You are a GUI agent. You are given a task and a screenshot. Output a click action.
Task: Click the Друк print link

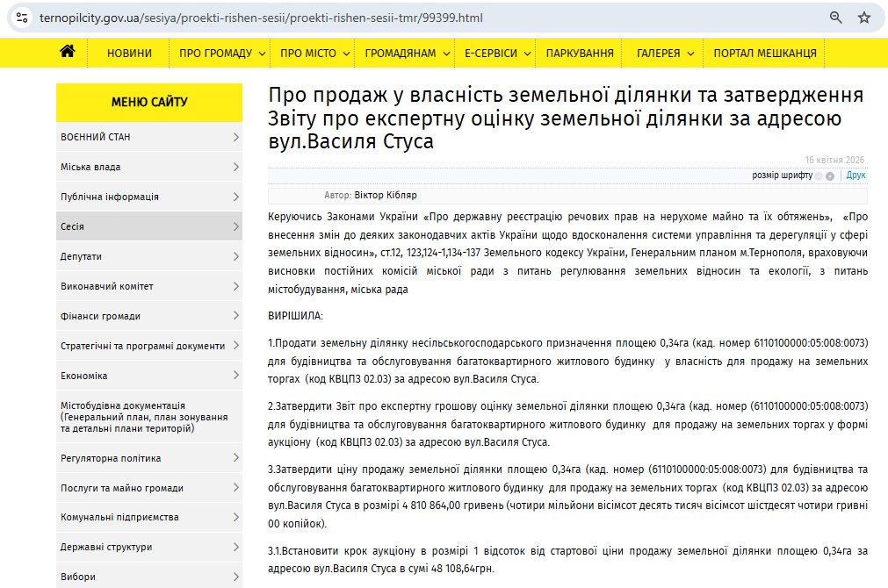coord(856,176)
